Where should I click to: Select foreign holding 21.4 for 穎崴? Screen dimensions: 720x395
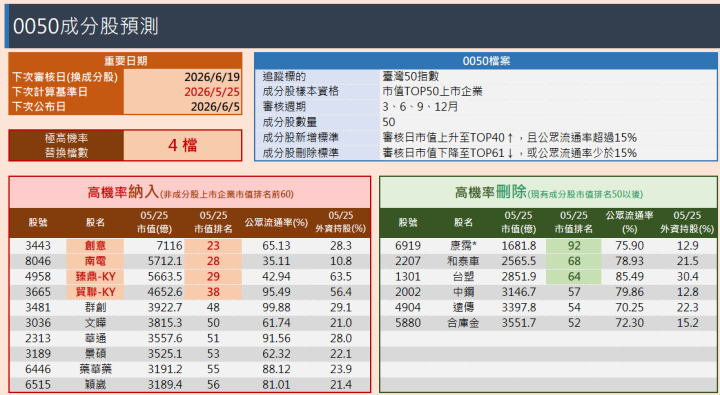click(x=341, y=384)
